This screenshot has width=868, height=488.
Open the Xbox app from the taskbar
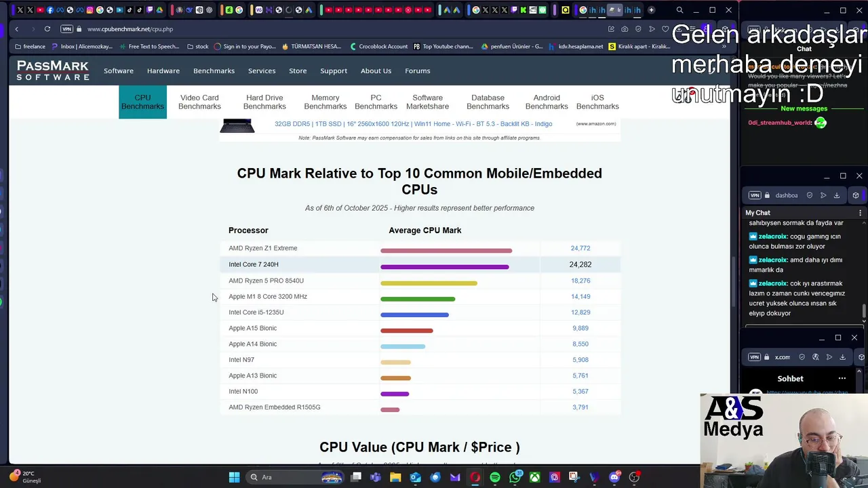535,477
